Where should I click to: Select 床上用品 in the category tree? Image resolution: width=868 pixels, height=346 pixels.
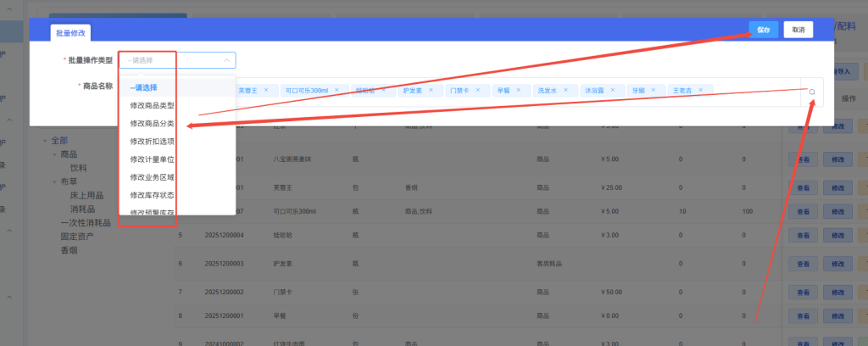86,195
